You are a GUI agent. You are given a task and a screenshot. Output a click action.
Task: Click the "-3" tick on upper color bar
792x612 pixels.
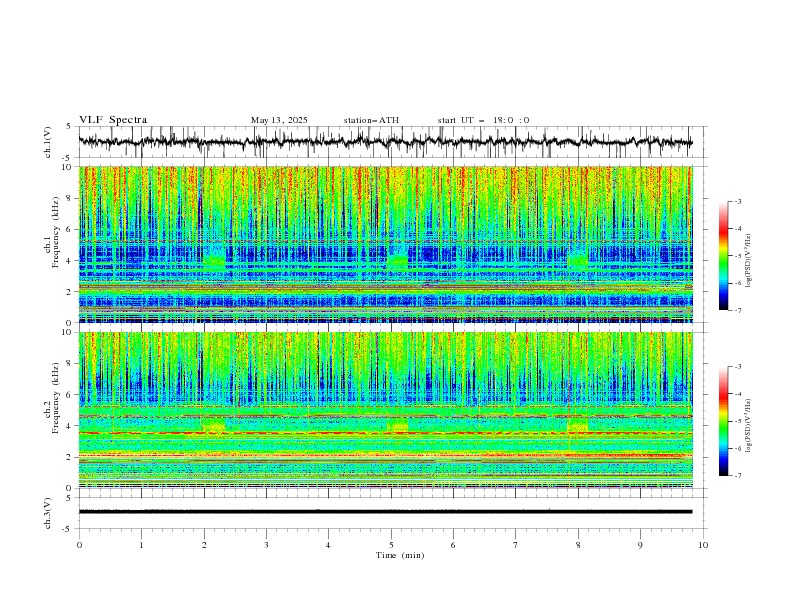(738, 201)
